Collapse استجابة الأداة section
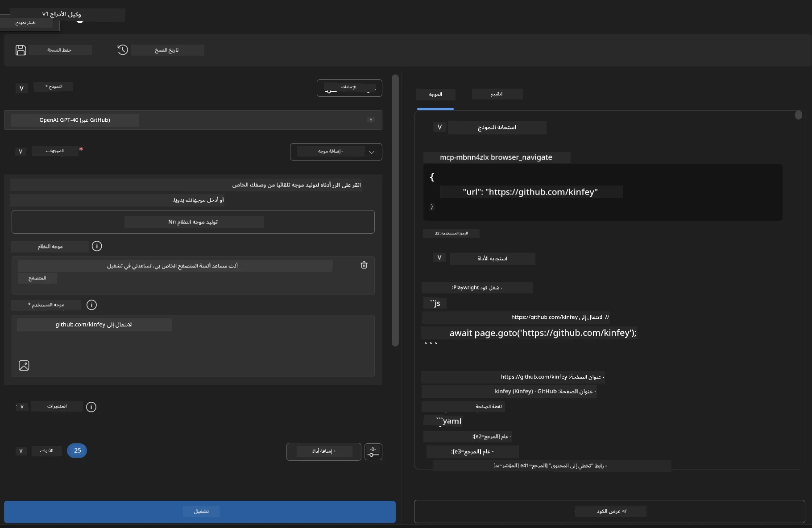 [x=439, y=258]
